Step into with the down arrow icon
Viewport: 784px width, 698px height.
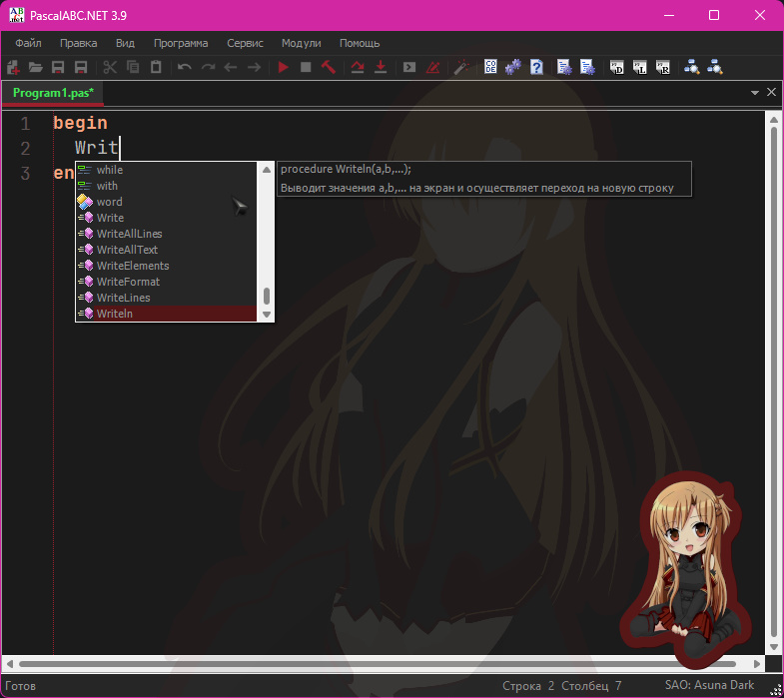381,67
